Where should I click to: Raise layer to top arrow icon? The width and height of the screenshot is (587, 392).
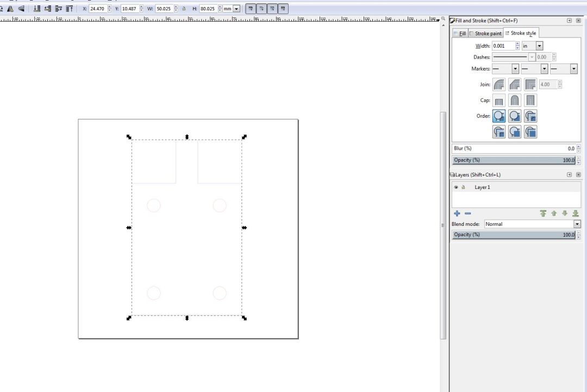[x=542, y=213]
